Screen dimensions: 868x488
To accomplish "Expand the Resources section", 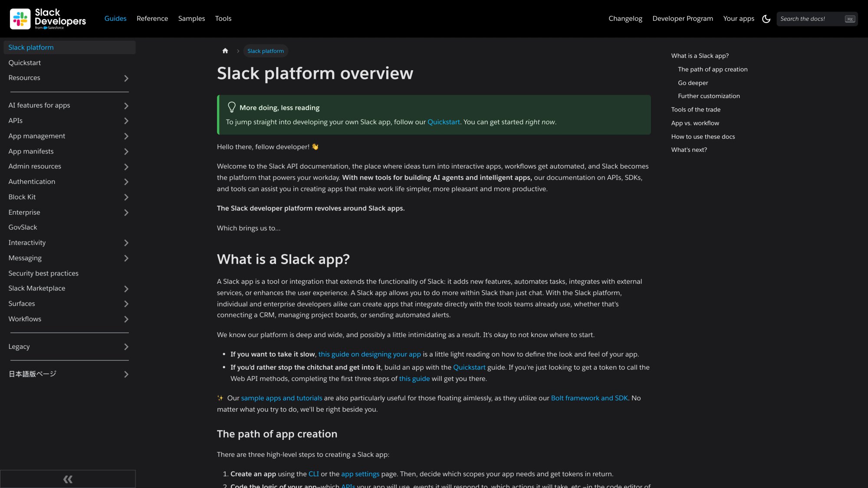I will [126, 78].
